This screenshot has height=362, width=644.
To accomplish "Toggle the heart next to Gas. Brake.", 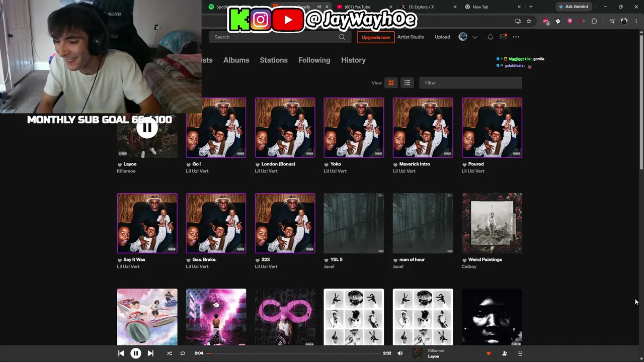I will coord(189,260).
